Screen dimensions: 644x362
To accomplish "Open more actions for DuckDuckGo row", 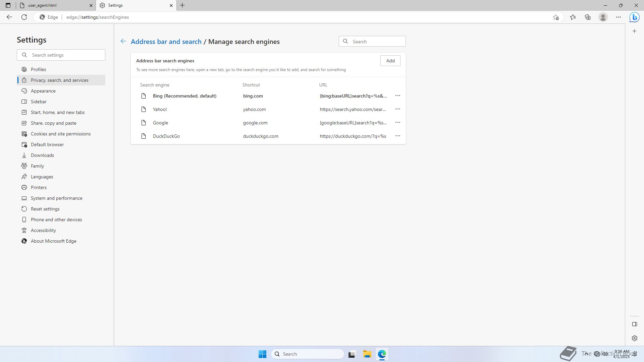I will pyautogui.click(x=397, y=136).
